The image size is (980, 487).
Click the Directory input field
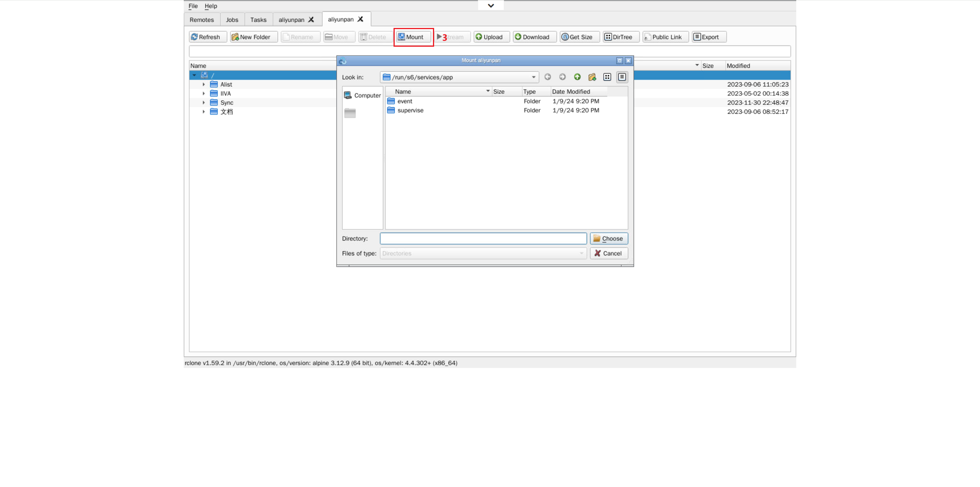click(483, 239)
